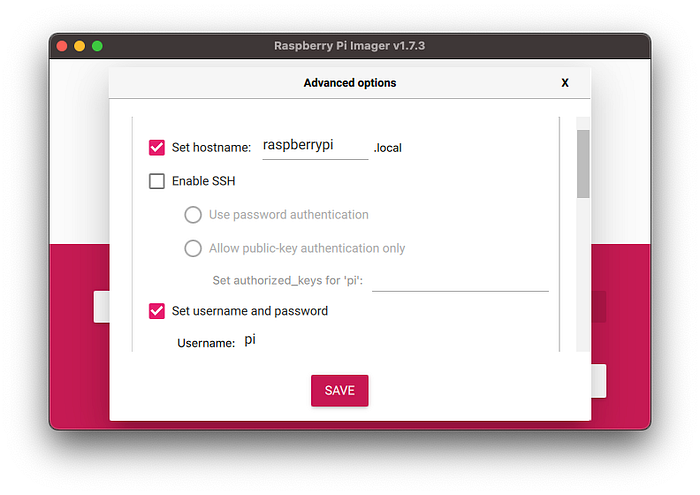Click the advanced options vertical scrollbar thumb
Image resolution: width=700 pixels, height=495 pixels.
coord(583,164)
